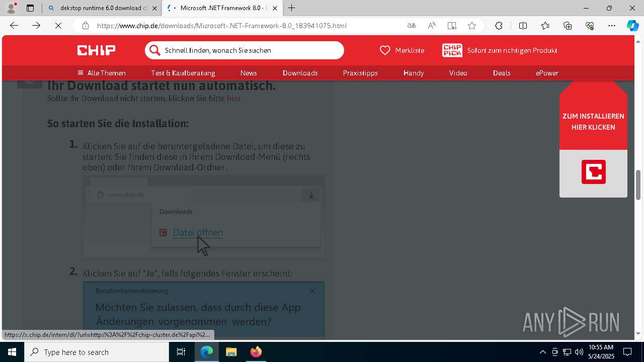
Task: Open the Extensions puzzle icon
Action: click(499, 26)
